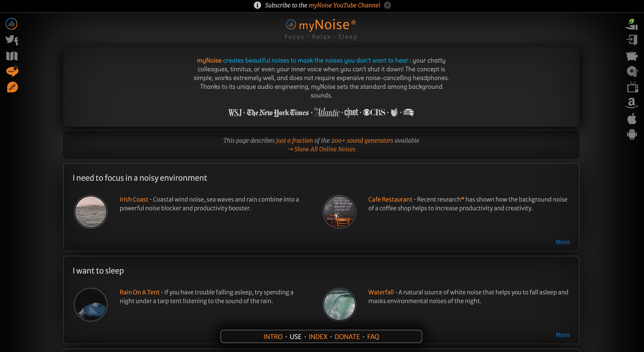Viewport: 644px width, 352px height.
Task: Click the Android robot icon
Action: 632,134
